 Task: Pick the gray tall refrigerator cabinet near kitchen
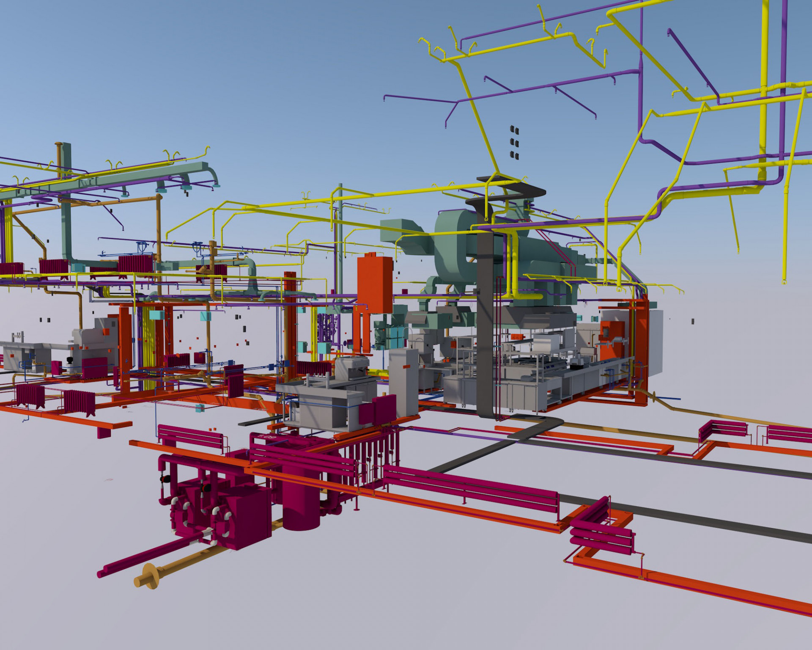coord(403,382)
